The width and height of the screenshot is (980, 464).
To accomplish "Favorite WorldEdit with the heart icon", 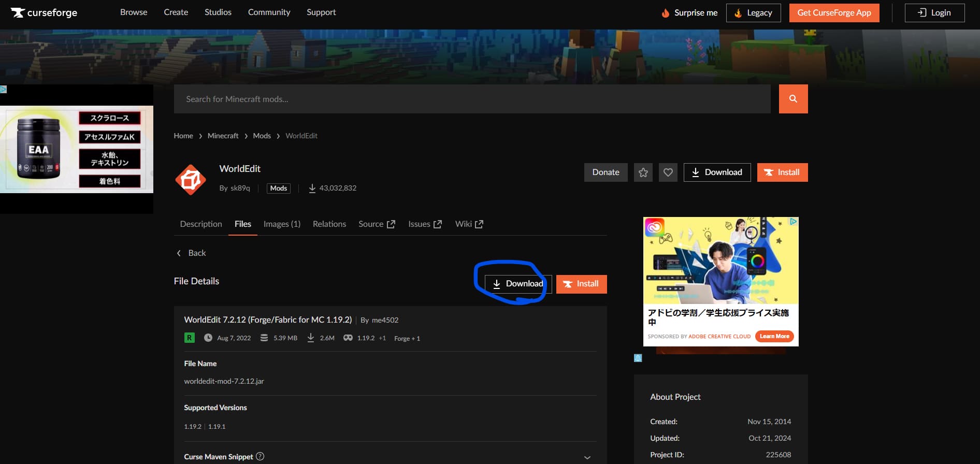I will point(668,172).
